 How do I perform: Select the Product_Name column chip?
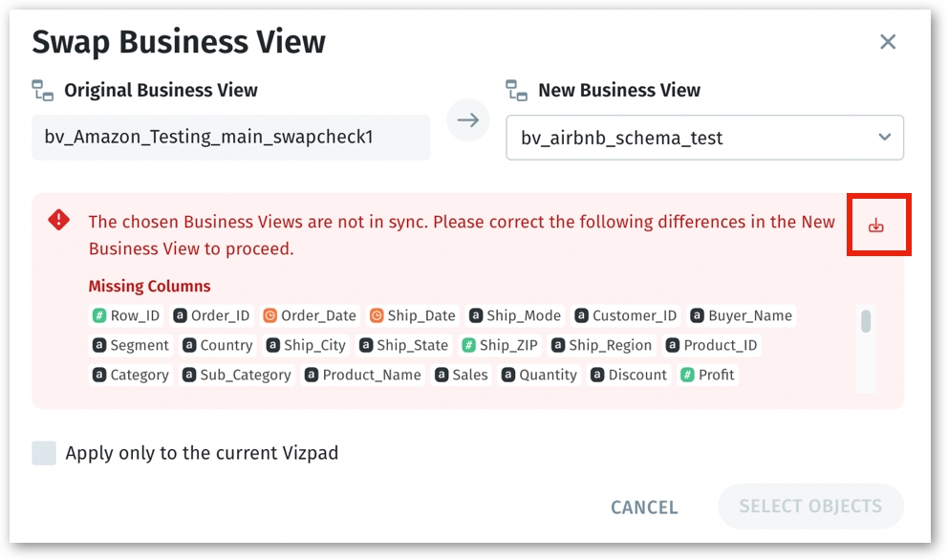pos(363,375)
